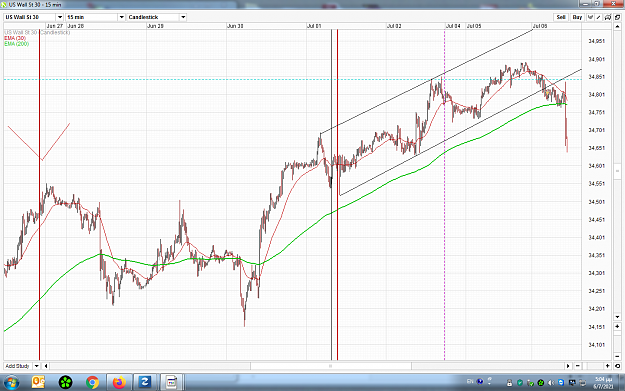Click the EMA (200) study label
The height and width of the screenshot is (391, 625).
[17, 44]
